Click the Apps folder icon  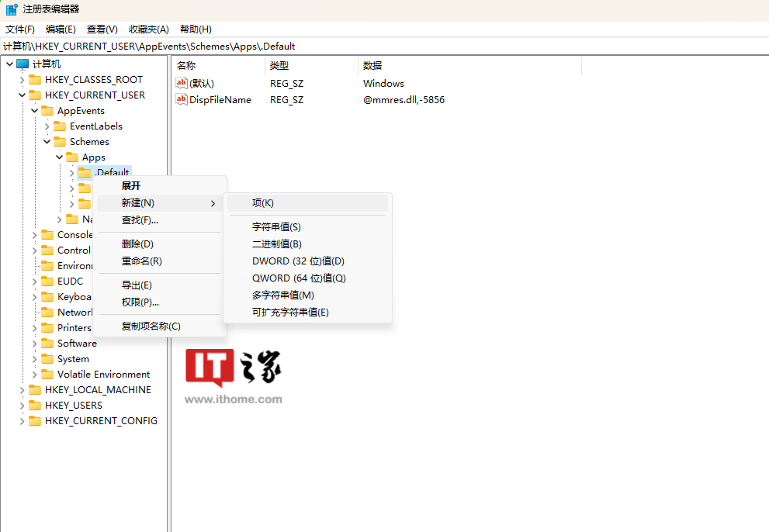pos(72,157)
